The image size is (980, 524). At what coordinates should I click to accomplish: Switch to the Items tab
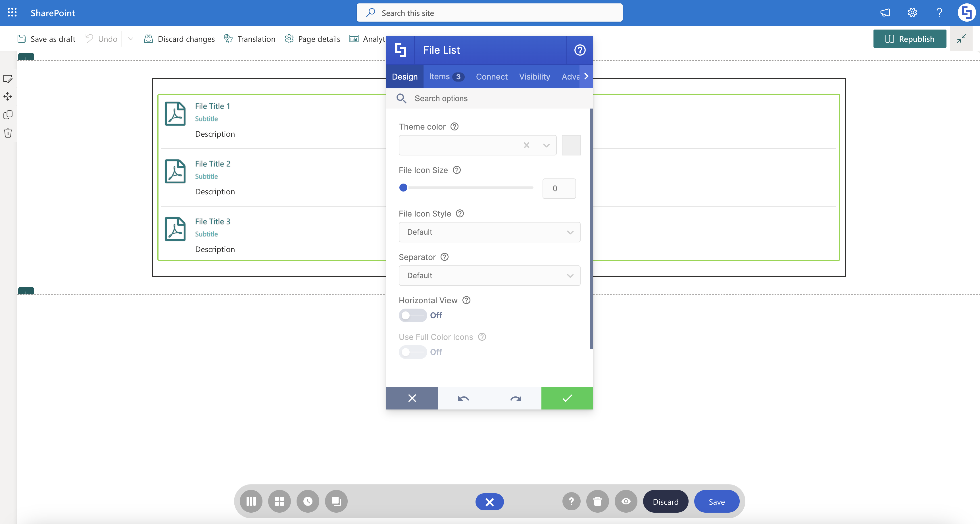tap(445, 76)
